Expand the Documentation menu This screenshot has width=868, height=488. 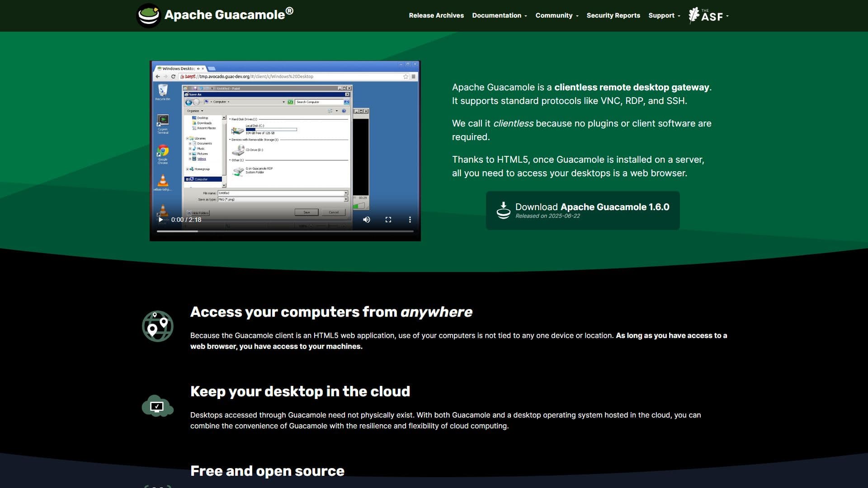coord(500,15)
